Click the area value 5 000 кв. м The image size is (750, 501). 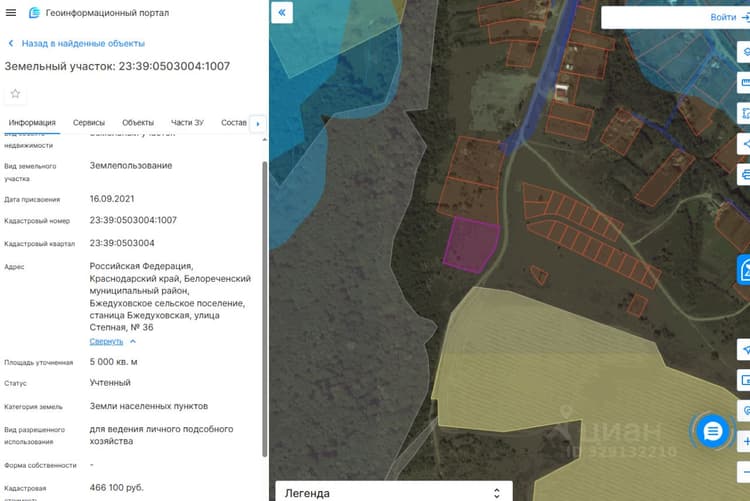click(113, 362)
